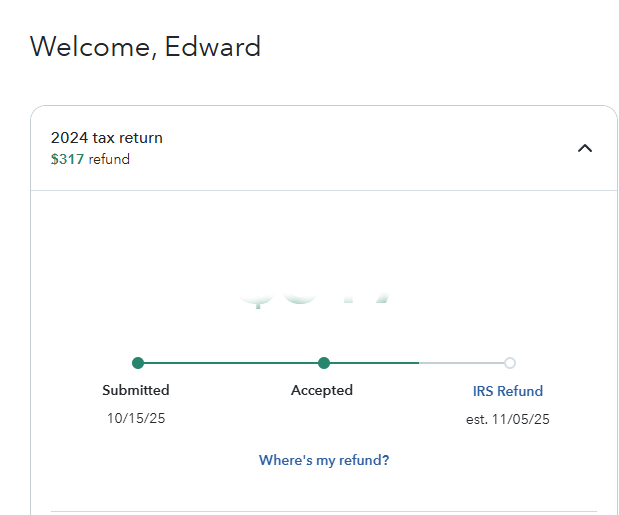
Task: Collapse the 2024 tax return card chevron
Action: pyautogui.click(x=585, y=148)
